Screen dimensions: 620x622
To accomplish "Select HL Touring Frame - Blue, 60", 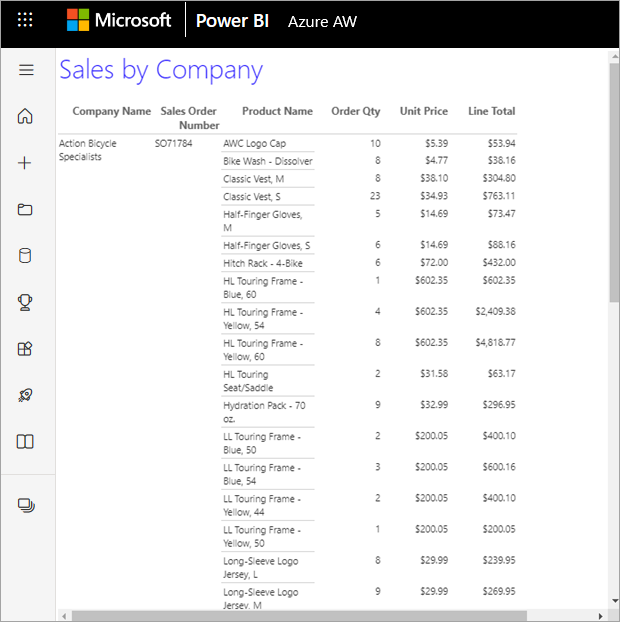I will coord(263,288).
